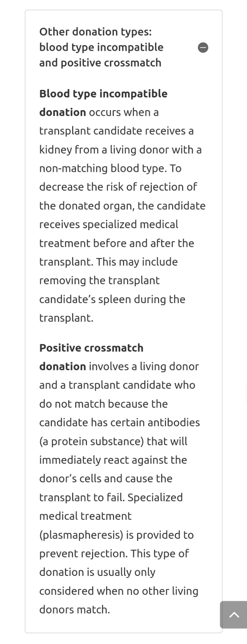Click the closing words 'donors match.'

pos(74,609)
